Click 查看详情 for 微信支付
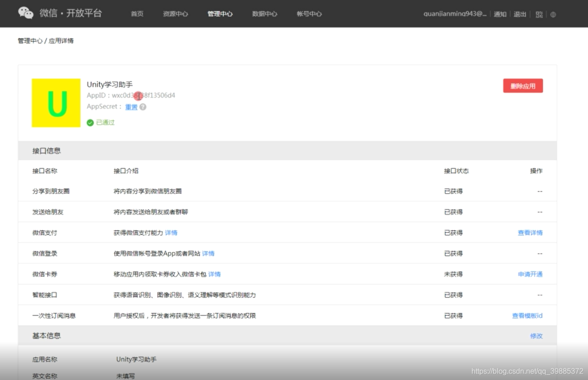The width and height of the screenshot is (588, 380). (x=530, y=233)
